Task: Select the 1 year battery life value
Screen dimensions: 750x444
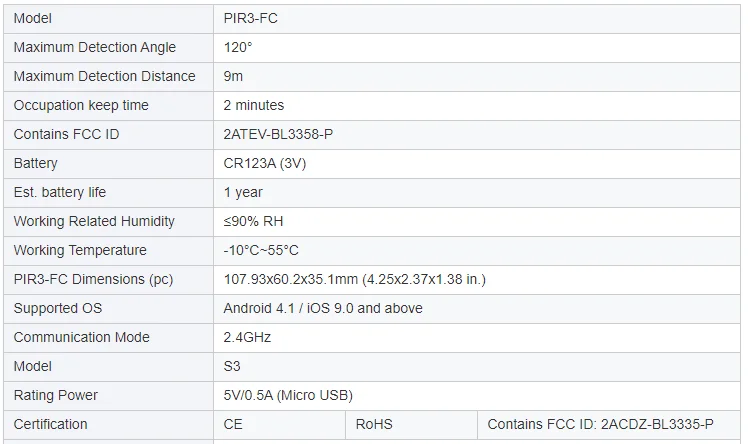Action: 243,192
